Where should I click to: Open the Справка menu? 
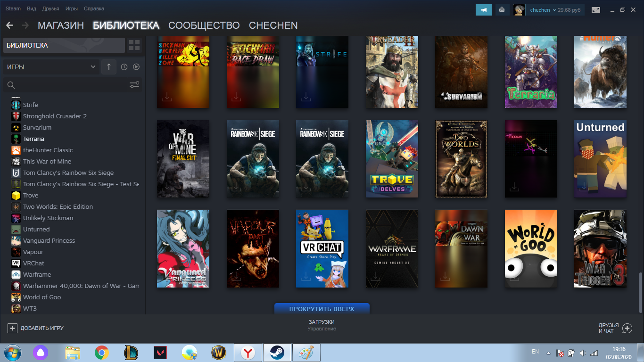click(94, 9)
